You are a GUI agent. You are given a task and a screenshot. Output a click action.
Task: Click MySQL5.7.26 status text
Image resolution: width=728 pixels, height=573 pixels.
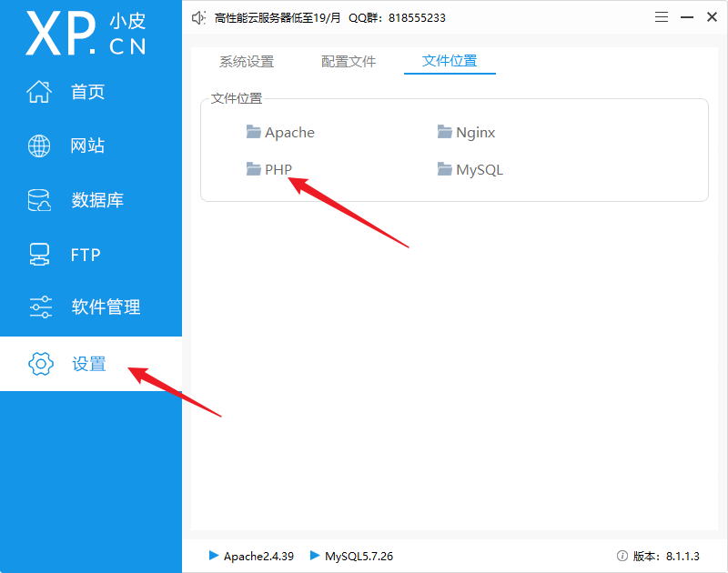coord(359,556)
